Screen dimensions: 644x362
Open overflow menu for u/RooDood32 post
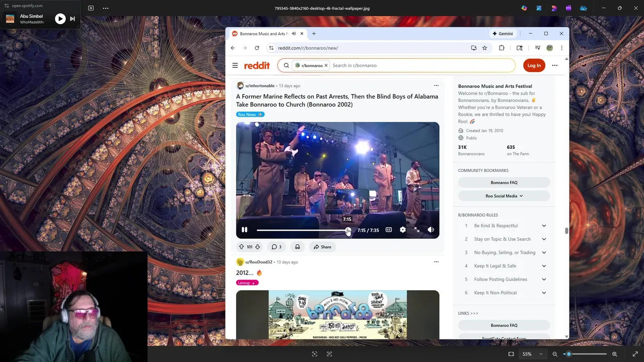(x=436, y=262)
